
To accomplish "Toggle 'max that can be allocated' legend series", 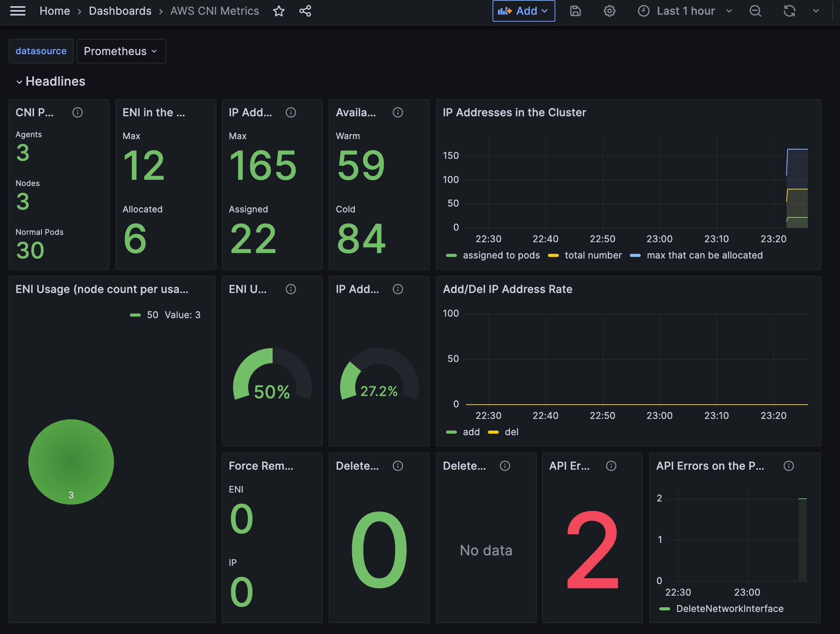I will [704, 255].
